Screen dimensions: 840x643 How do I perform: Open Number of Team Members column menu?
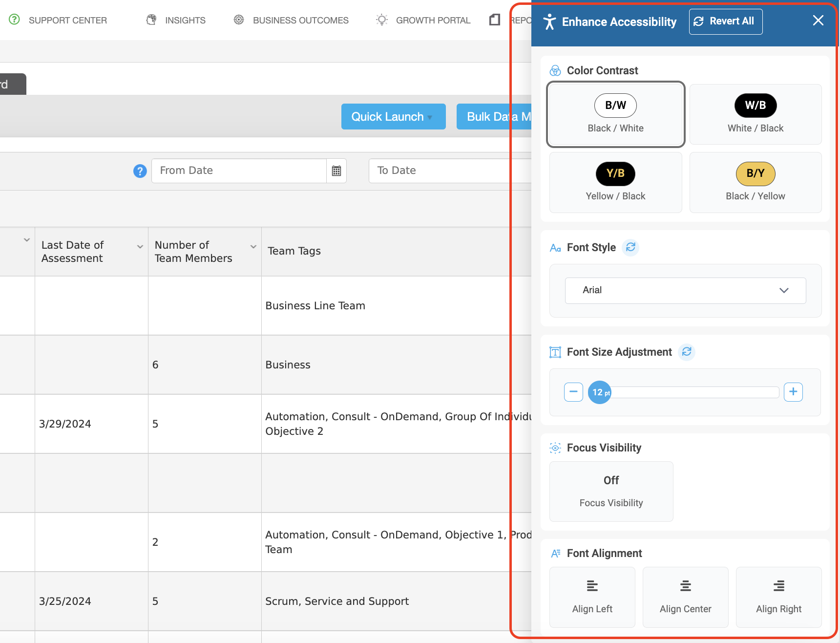coord(253,247)
